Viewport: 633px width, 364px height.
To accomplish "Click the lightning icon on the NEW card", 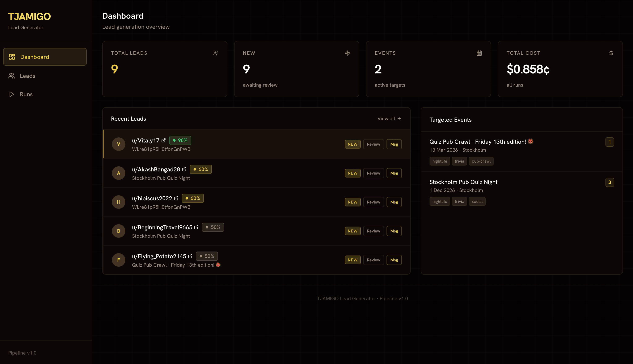I will (x=347, y=53).
